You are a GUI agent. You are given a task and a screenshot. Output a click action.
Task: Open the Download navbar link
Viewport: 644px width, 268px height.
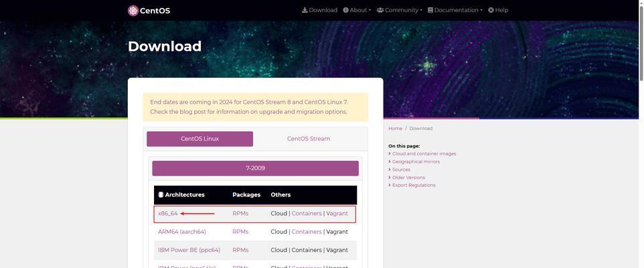click(x=319, y=10)
